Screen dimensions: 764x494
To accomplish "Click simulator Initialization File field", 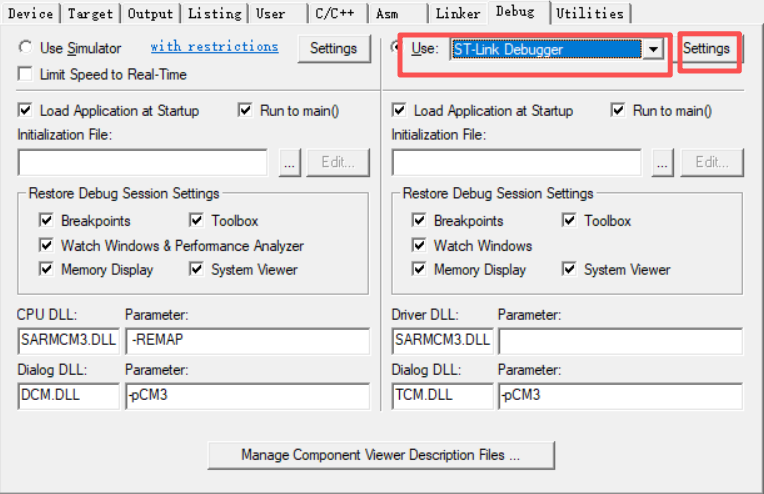I will 143,162.
